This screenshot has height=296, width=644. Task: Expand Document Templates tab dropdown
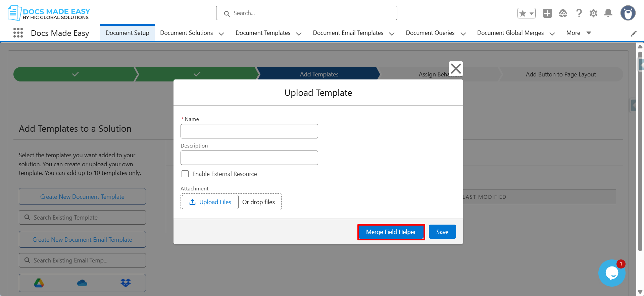pyautogui.click(x=299, y=34)
